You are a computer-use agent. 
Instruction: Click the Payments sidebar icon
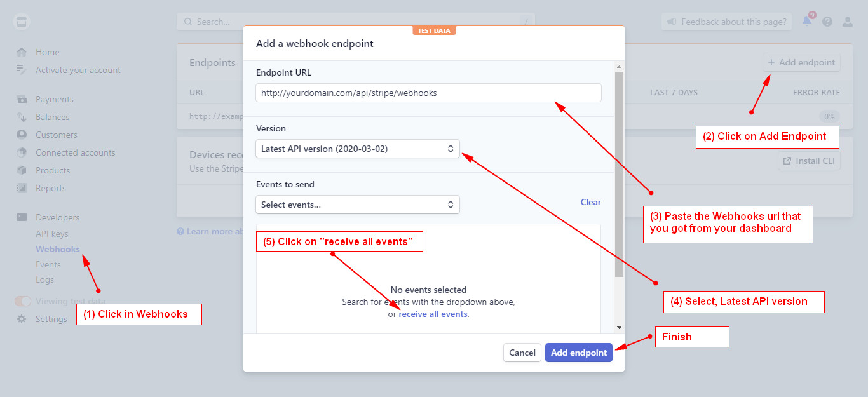tap(22, 99)
